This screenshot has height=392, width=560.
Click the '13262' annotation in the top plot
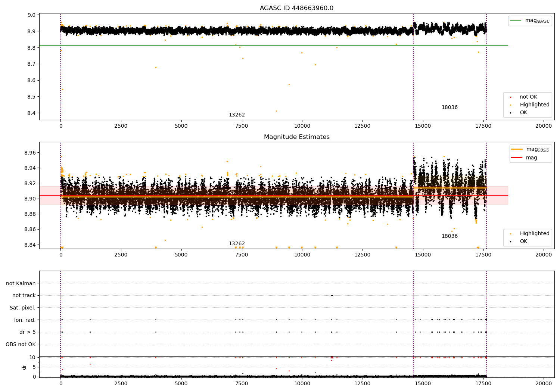tap(237, 115)
